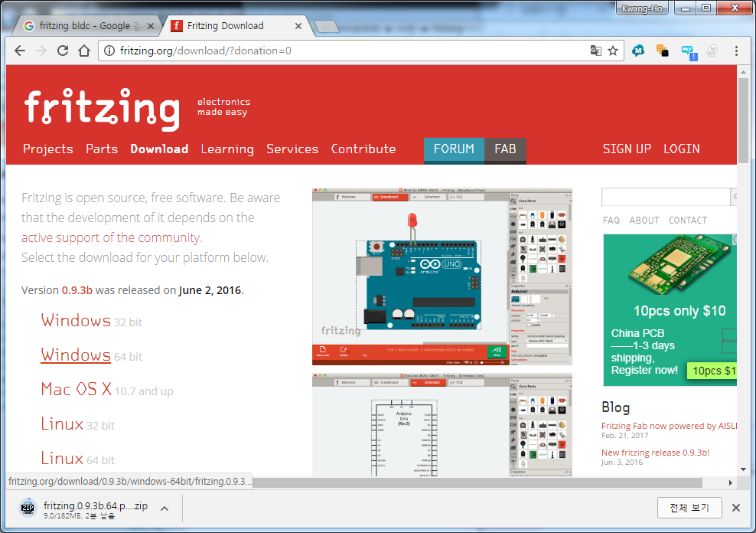Screen dimensions: 756x533
Task: Click the China PCB advertisement banner
Action: click(x=670, y=310)
